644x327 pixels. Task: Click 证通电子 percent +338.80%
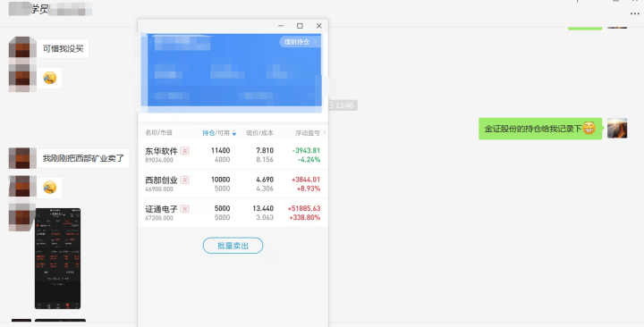pos(305,217)
